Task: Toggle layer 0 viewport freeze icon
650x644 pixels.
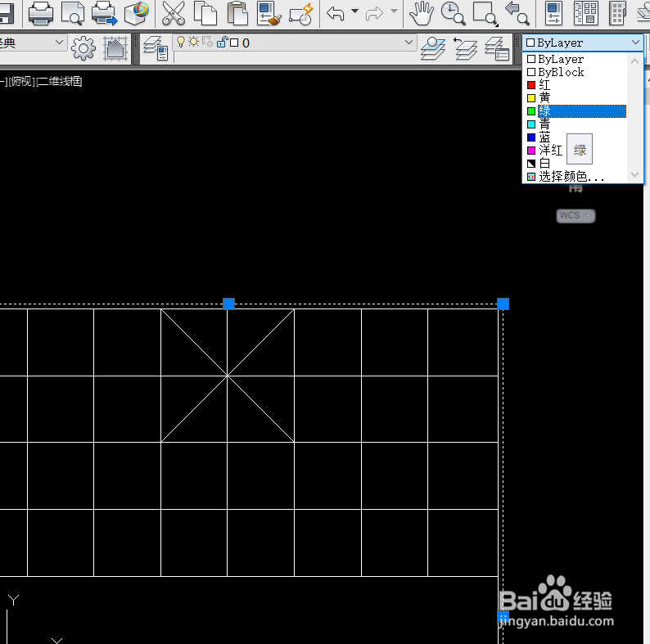Action: pyautogui.click(x=208, y=42)
